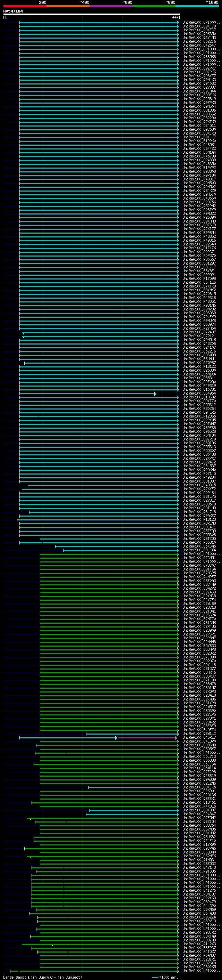Select the UniRef100_Q9M4X3 label

[x=199, y=80]
